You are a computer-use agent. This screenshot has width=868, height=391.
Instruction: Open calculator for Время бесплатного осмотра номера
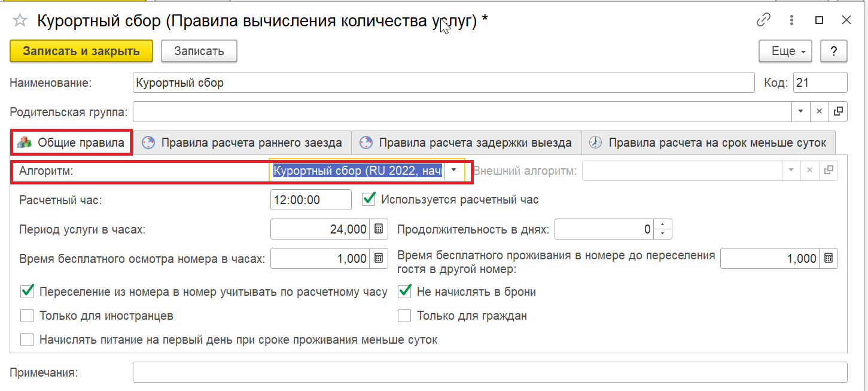point(379,259)
